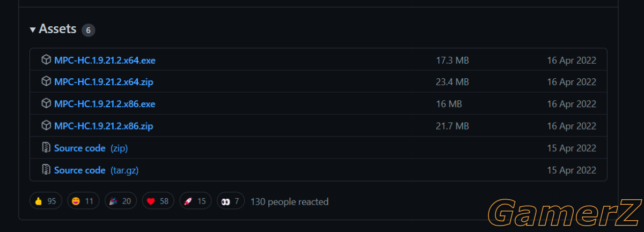Download MPC-HC.1.9.21.2.x64.exe installer
Viewport: 644px width, 232px height.
(x=105, y=61)
